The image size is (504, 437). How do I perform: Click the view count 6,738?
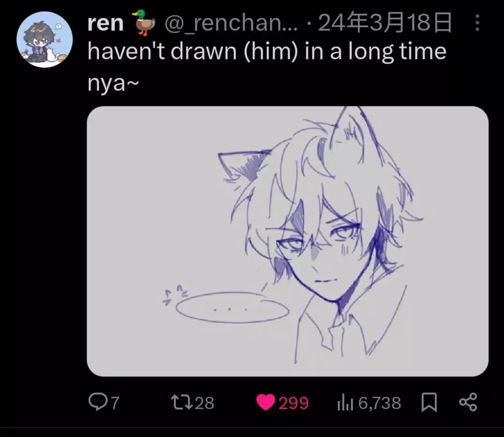pos(379,403)
